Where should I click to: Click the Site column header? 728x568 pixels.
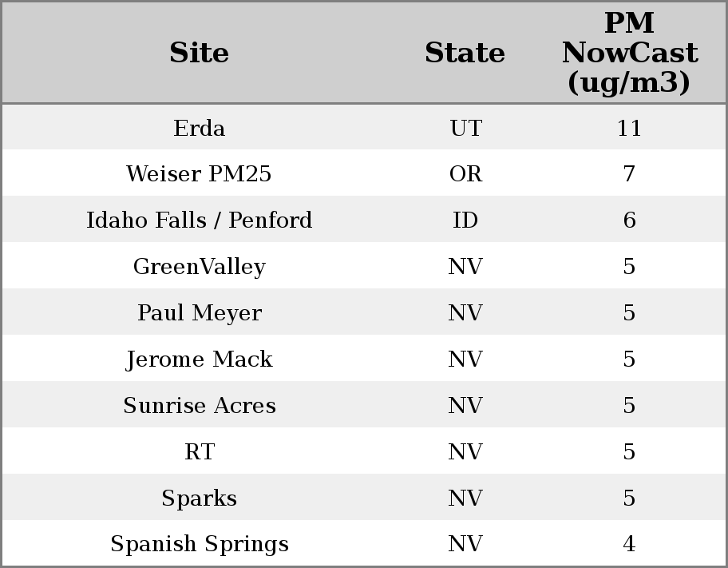click(200, 54)
